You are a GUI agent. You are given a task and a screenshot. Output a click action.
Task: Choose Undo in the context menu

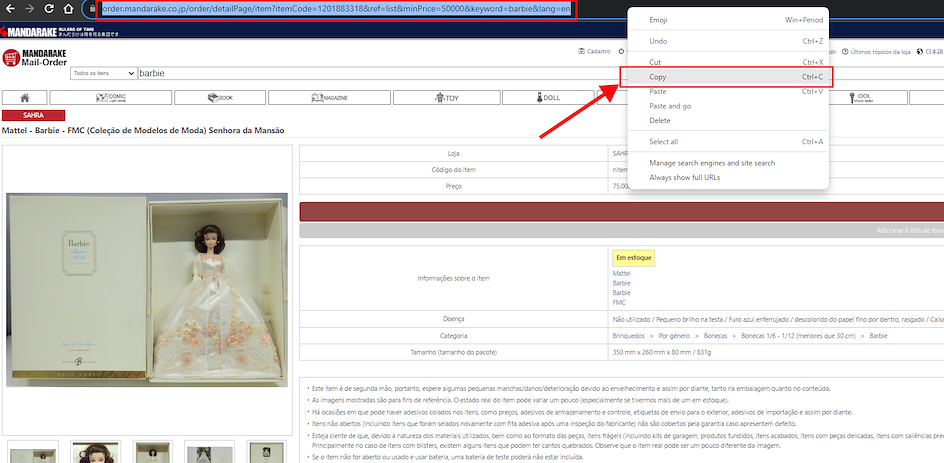coord(728,41)
